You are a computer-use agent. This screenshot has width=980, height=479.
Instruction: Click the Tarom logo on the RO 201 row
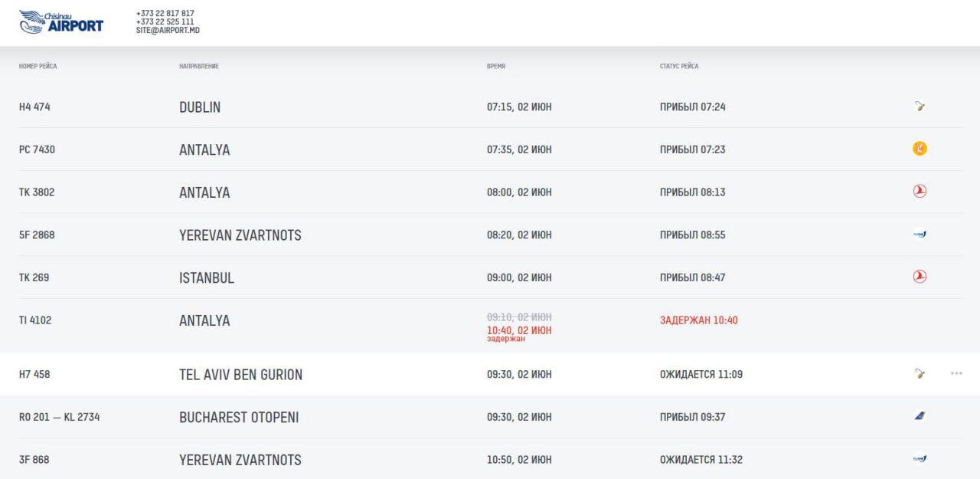click(920, 416)
